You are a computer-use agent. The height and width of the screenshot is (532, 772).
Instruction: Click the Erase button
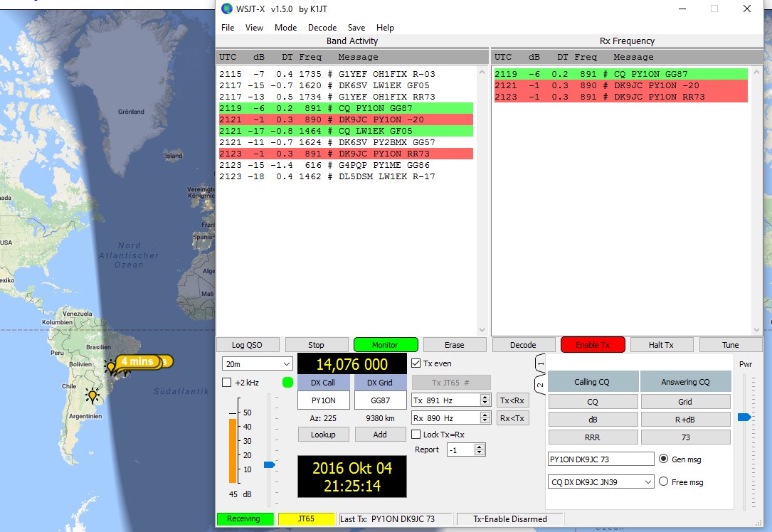pyautogui.click(x=455, y=345)
